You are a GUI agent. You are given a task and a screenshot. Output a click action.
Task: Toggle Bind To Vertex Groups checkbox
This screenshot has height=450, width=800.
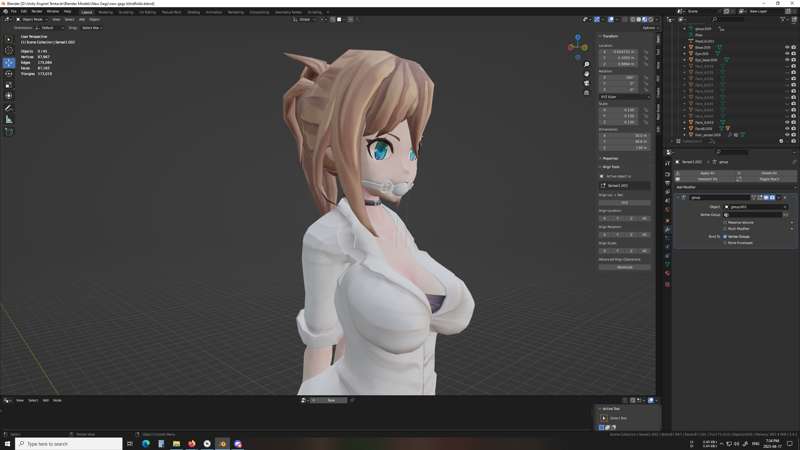click(725, 237)
